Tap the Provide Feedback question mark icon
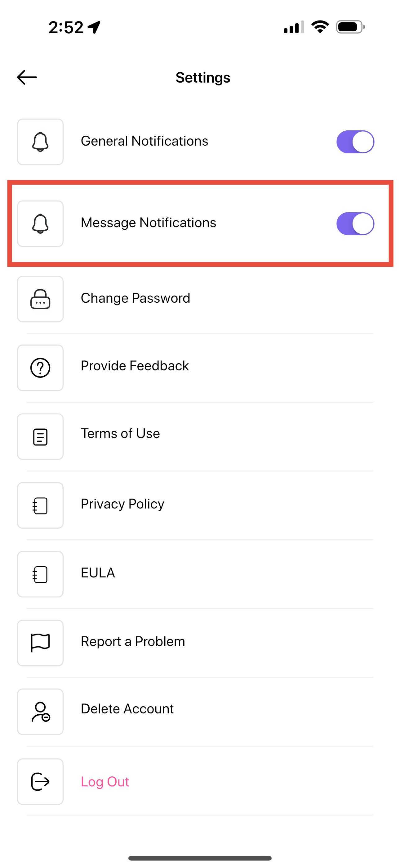 [40, 368]
